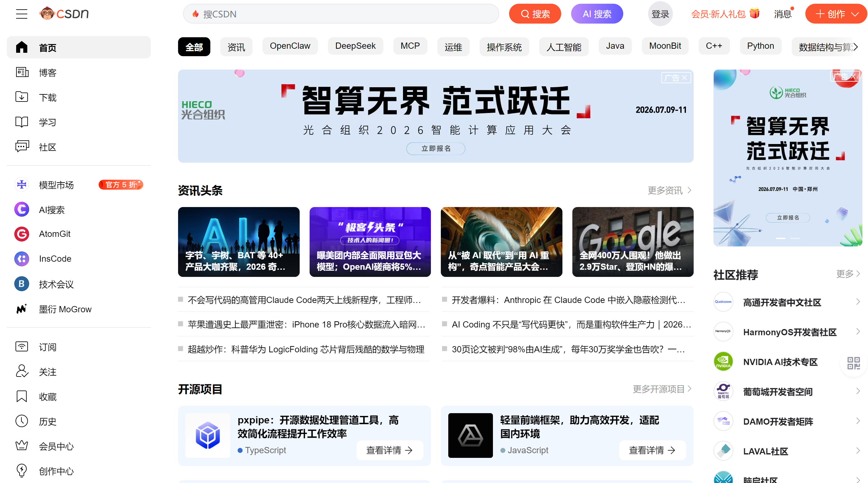Image resolution: width=868 pixels, height=483 pixels.
Task: Click the QR code floating icon
Action: click(854, 363)
